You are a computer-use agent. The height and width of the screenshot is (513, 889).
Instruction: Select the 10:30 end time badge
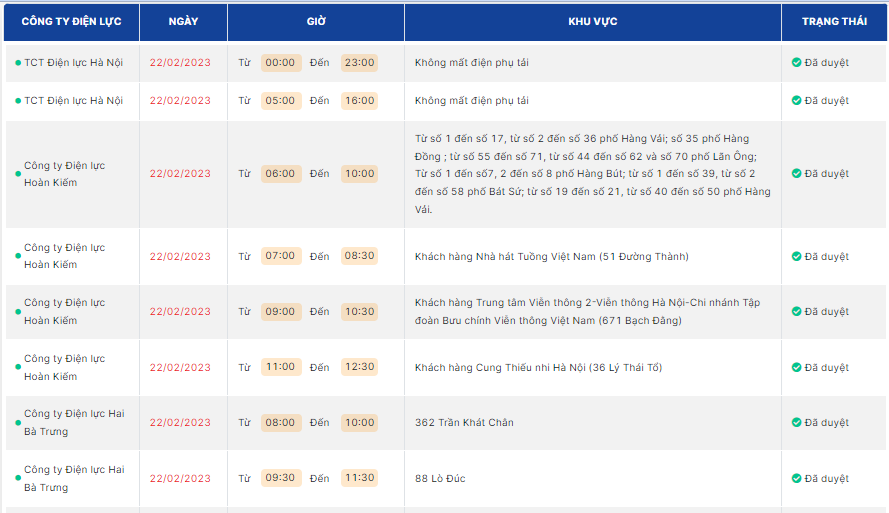click(x=359, y=311)
